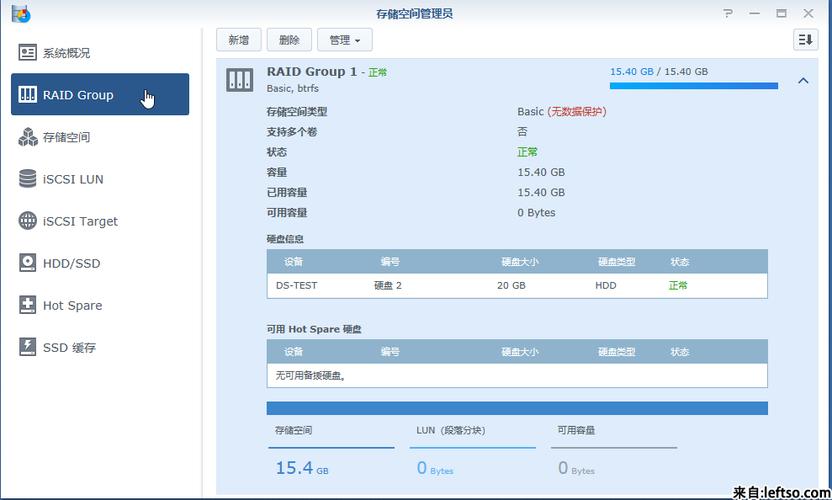
Task: Click the Hot Spare plus icon
Action: [28, 305]
